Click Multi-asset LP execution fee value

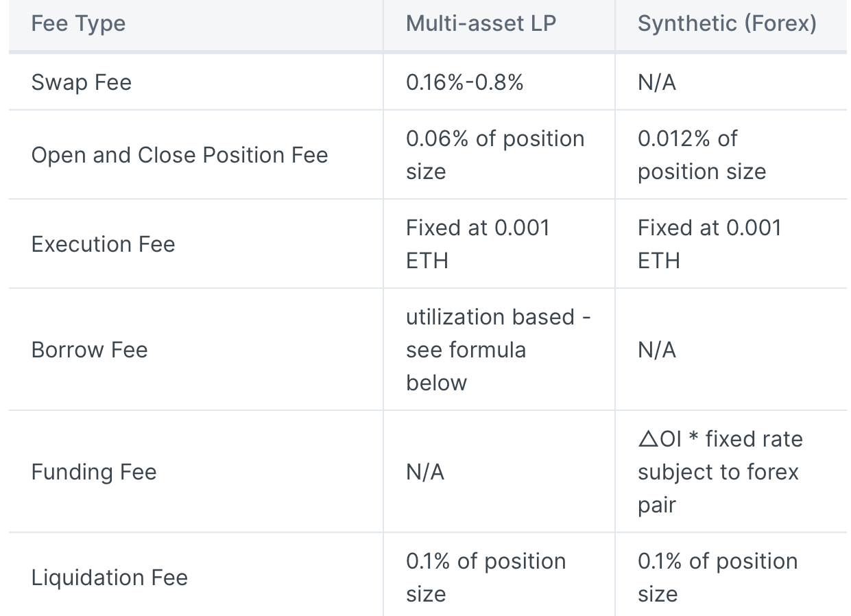tap(477, 244)
